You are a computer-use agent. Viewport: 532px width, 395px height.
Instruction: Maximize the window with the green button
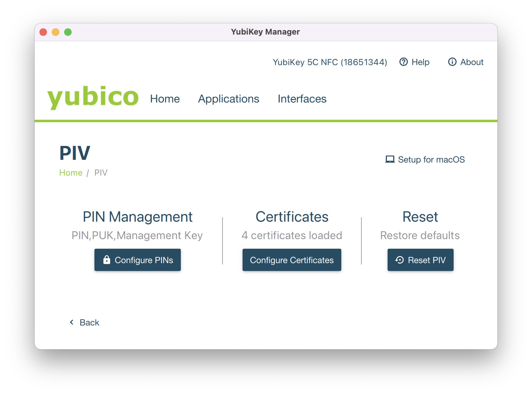[x=68, y=32]
